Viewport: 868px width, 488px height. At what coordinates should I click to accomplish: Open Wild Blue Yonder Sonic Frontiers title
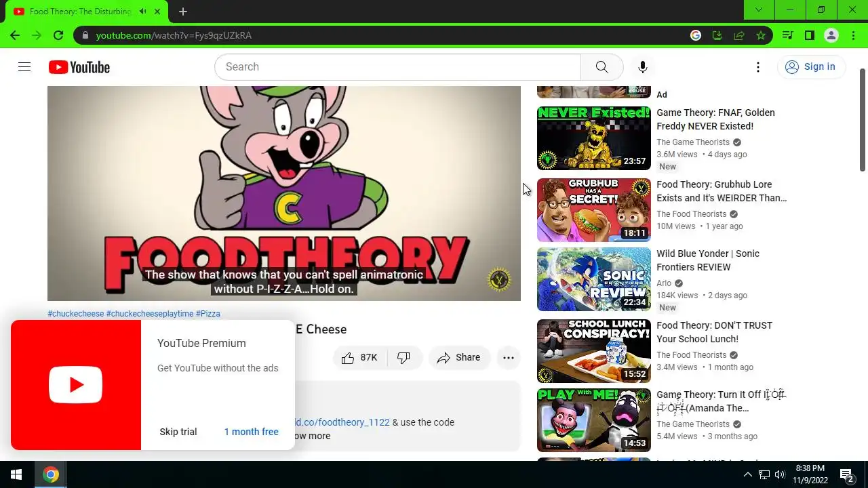pos(708,260)
